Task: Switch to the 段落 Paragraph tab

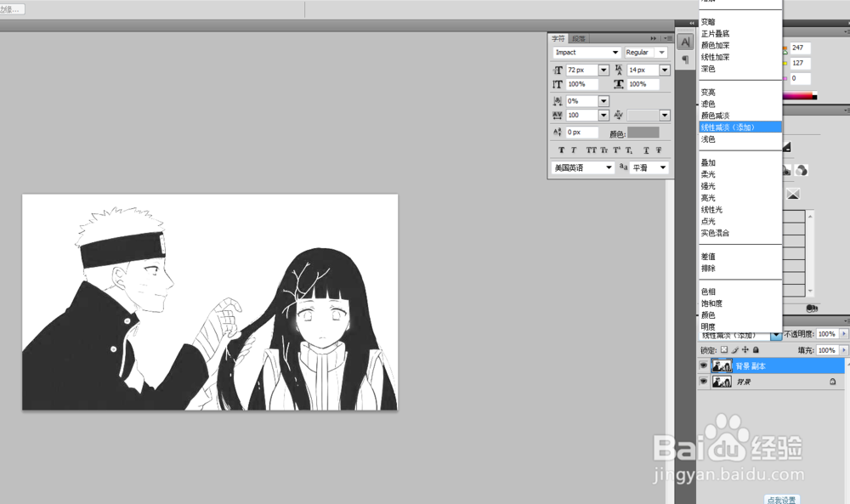Action: pos(578,38)
